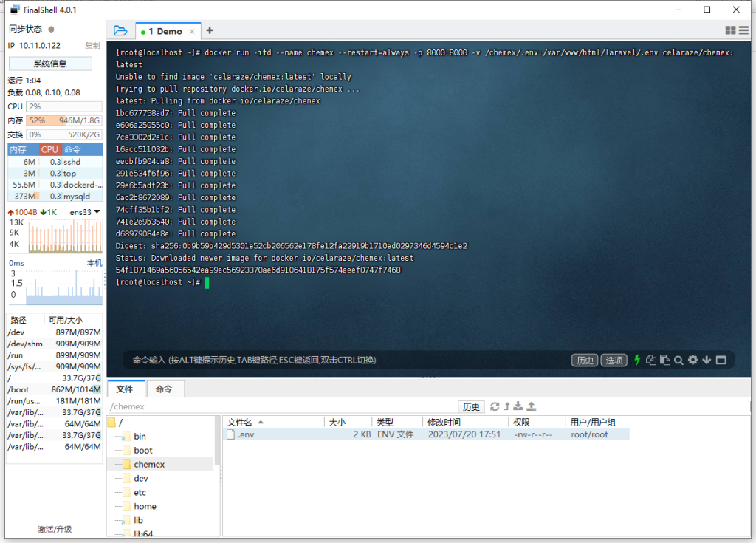Screen dimensions: 756x543
Task: Open terminal settings gear icon
Action: pos(693,360)
